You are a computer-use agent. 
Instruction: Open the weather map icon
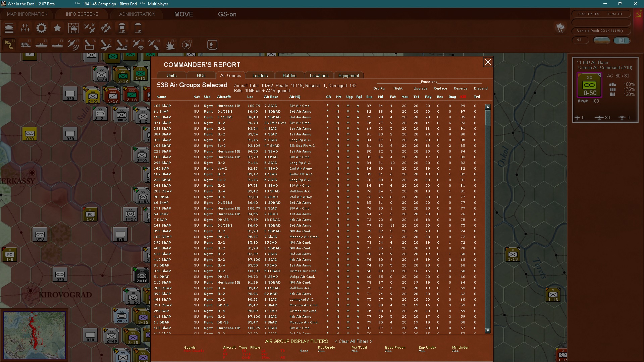(x=73, y=28)
